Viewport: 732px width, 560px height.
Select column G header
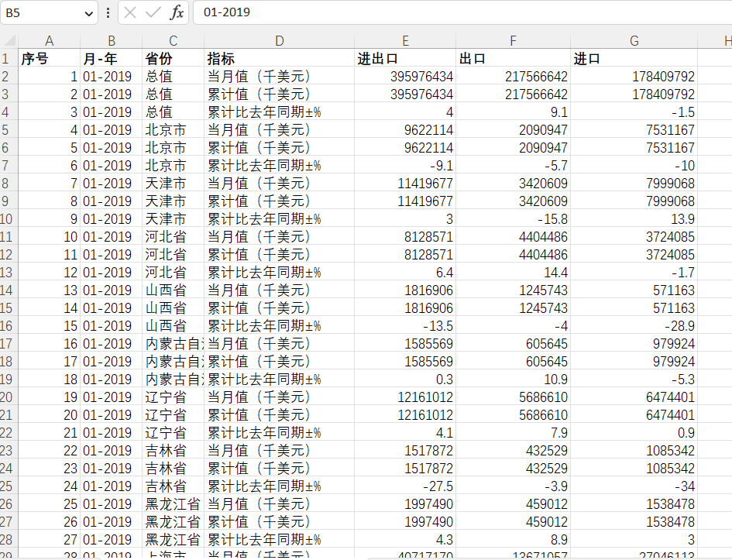634,40
